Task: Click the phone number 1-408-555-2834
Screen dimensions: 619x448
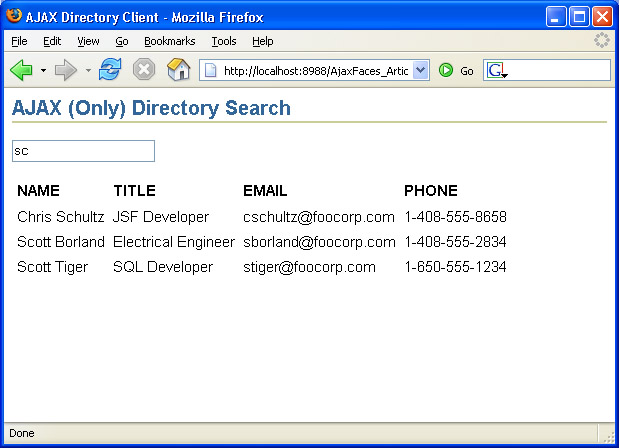Action: [456, 242]
